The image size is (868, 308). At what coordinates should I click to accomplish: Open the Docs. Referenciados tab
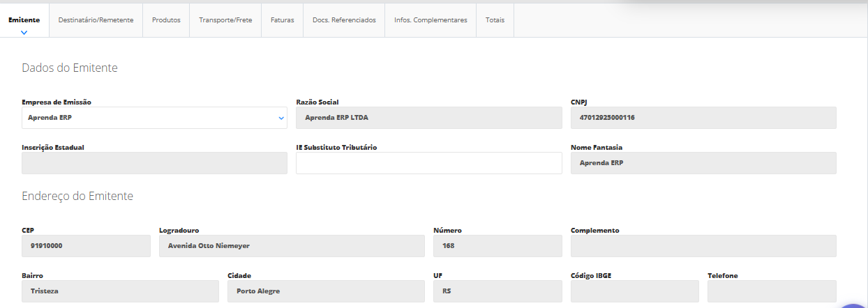coord(343,20)
